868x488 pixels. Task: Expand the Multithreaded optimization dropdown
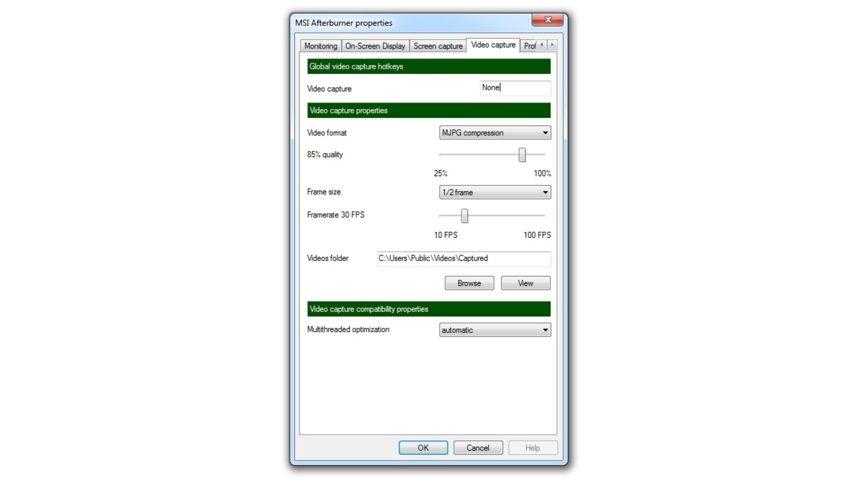(495, 330)
